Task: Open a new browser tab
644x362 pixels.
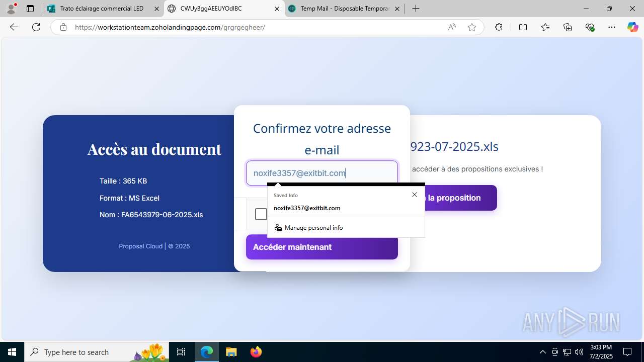Action: tap(416, 9)
